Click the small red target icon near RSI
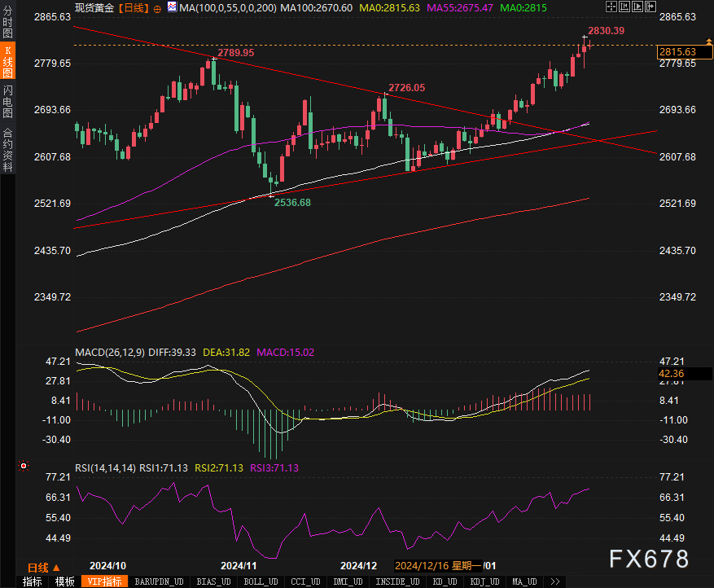Viewport: 714px width, 588px height. coord(23,467)
